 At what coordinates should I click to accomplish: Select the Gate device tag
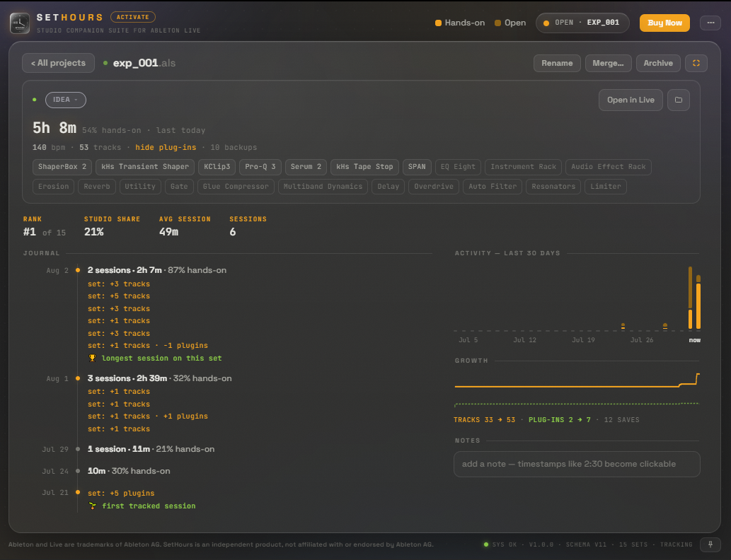[x=179, y=187]
